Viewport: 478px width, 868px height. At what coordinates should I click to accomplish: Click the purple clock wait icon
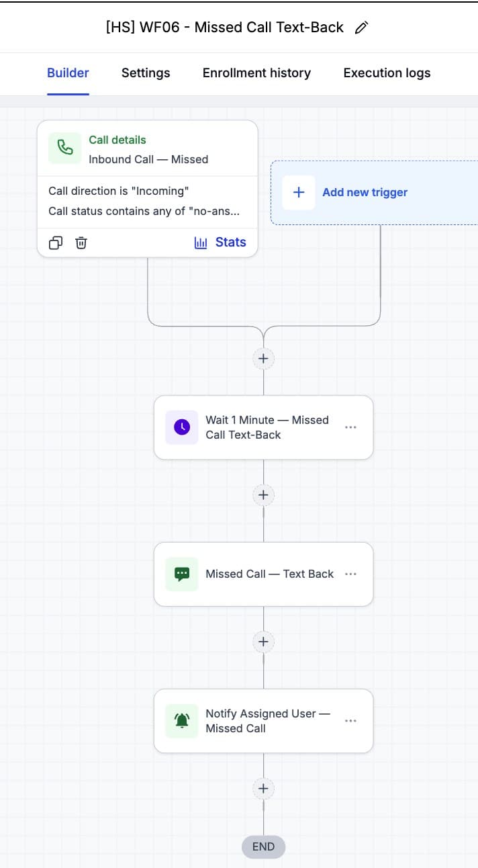click(182, 427)
